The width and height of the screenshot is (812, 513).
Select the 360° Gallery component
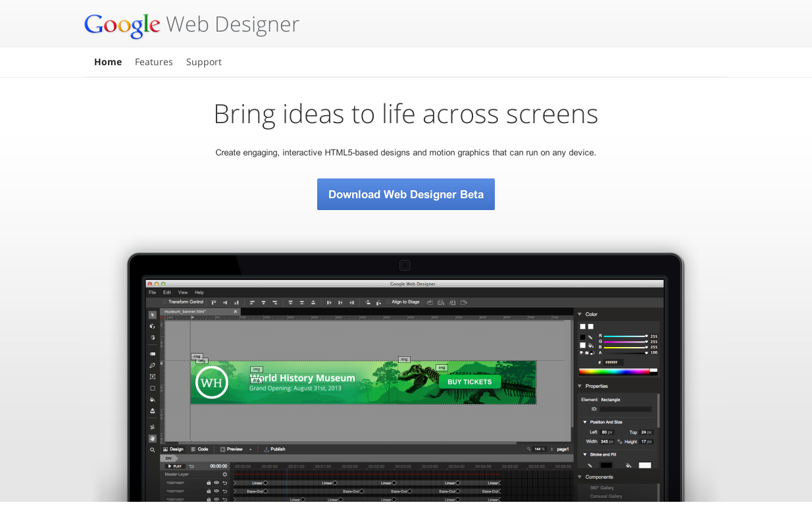[602, 488]
